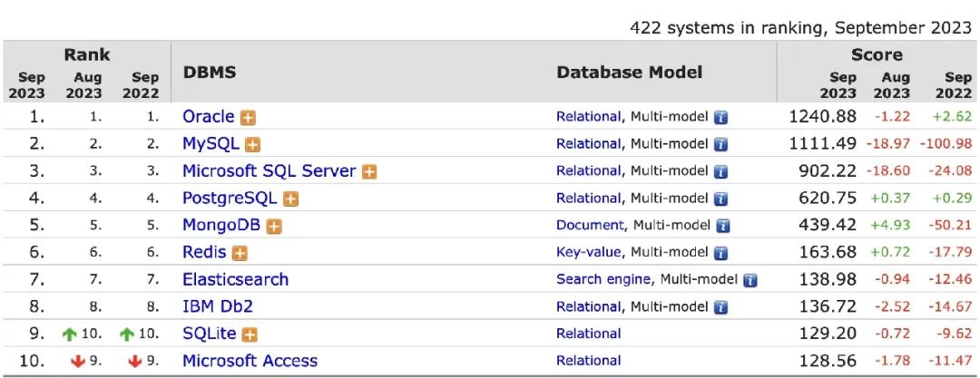The height and width of the screenshot is (378, 980).
Task: Click the plus icon next to MySQL
Action: click(252, 145)
